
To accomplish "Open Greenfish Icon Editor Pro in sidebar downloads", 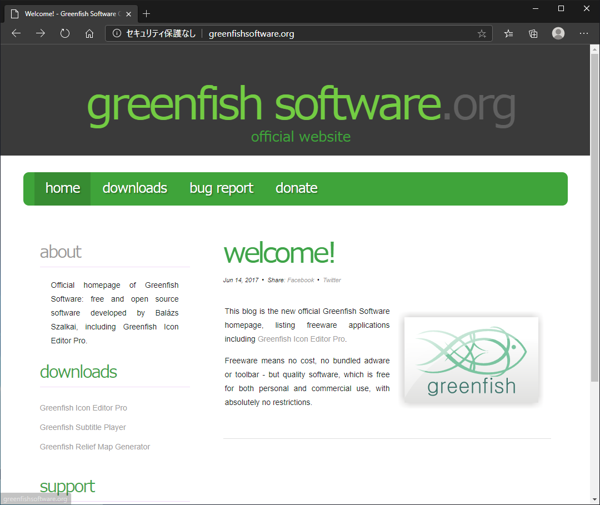I will [x=83, y=408].
